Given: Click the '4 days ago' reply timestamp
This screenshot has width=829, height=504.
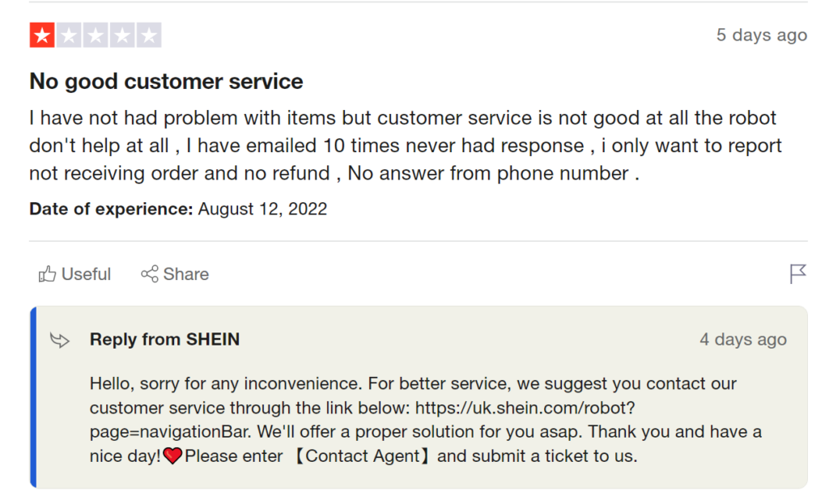Looking at the screenshot, I should pyautogui.click(x=743, y=339).
